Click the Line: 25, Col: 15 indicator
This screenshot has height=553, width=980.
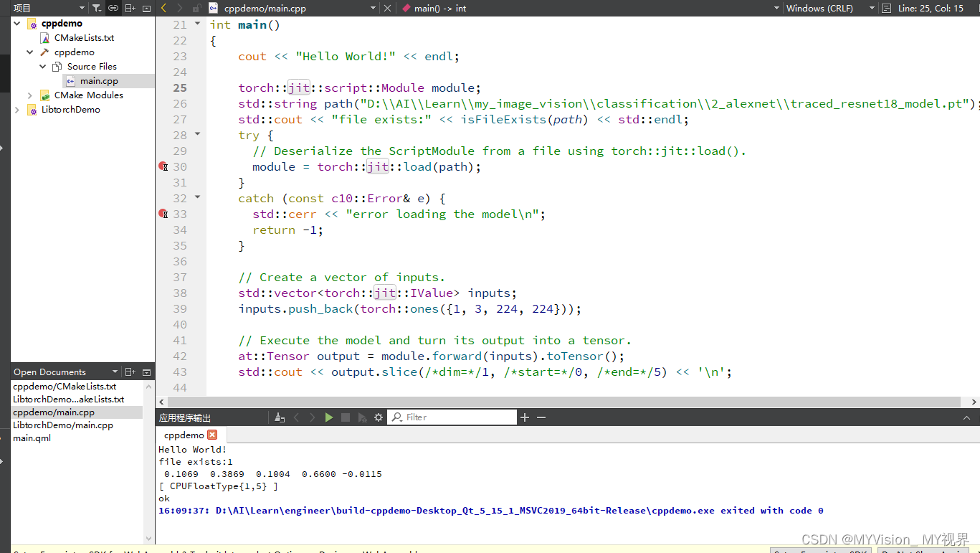click(x=931, y=8)
